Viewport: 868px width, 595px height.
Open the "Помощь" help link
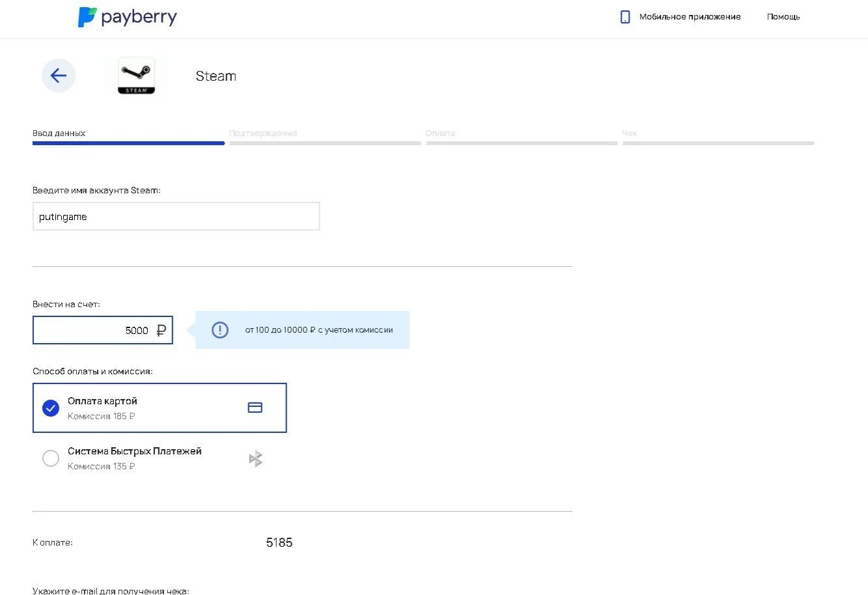783,17
